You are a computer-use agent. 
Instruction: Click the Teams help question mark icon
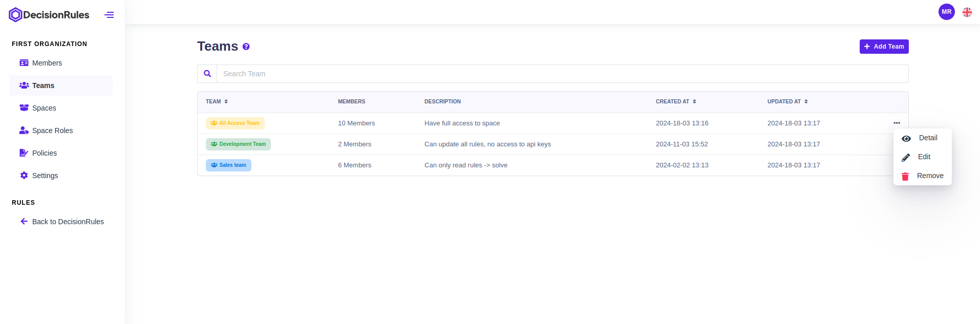coord(246,47)
